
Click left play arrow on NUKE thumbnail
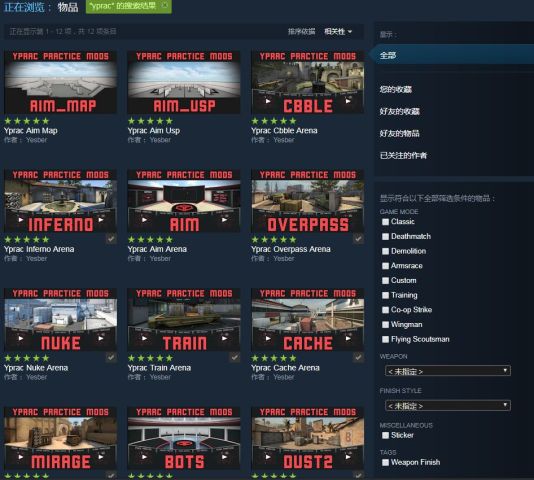tap(21, 338)
